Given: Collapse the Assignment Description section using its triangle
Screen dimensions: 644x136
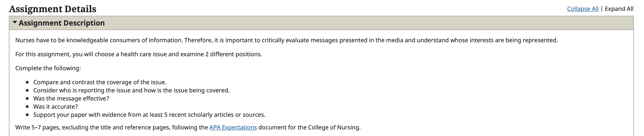Looking at the screenshot, I should pyautogui.click(x=15, y=22).
